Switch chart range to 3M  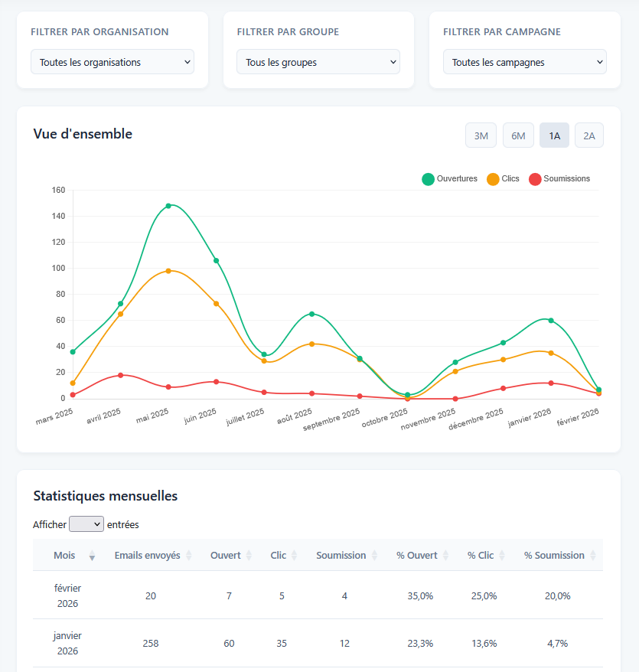pos(481,135)
